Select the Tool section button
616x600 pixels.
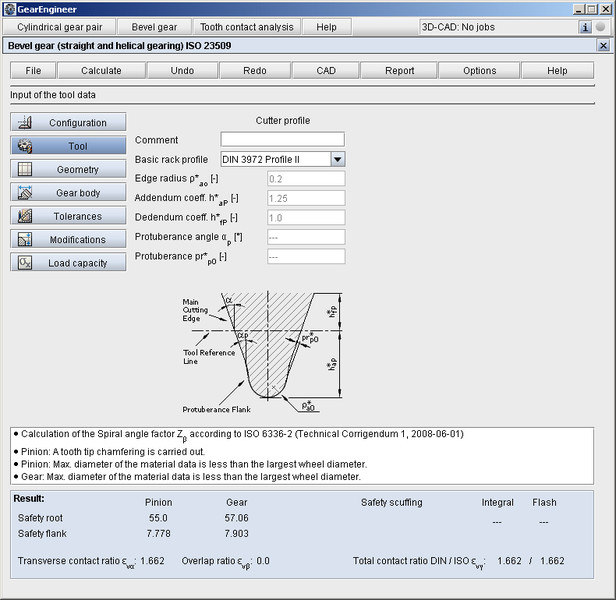pyautogui.click(x=69, y=146)
